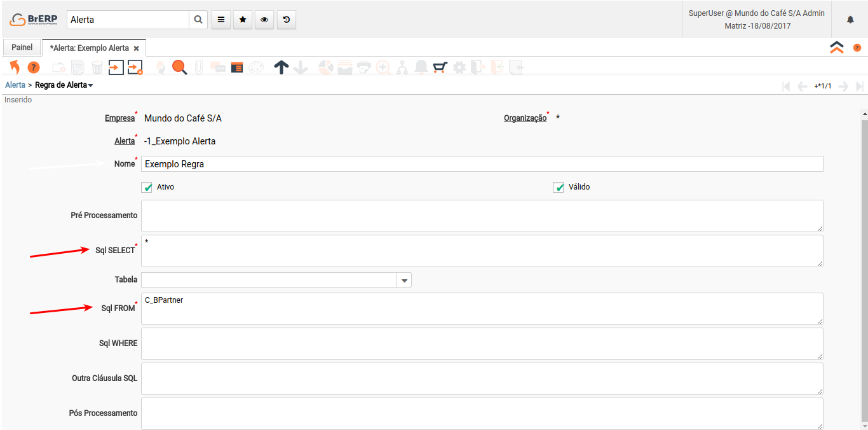This screenshot has height=430, width=868.
Task: Open the chat bubbles icon
Action: coord(218,67)
